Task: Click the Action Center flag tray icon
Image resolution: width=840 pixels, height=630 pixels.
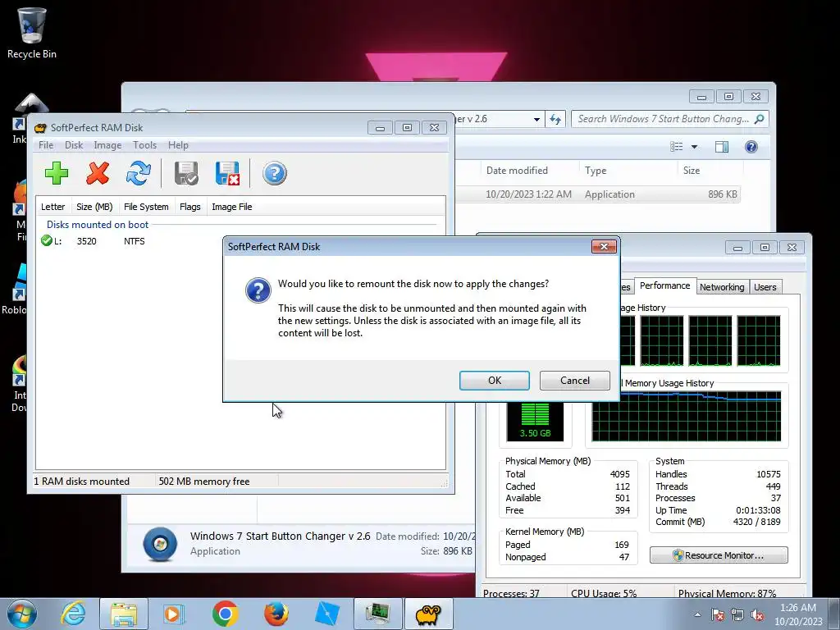Action: 717,615
